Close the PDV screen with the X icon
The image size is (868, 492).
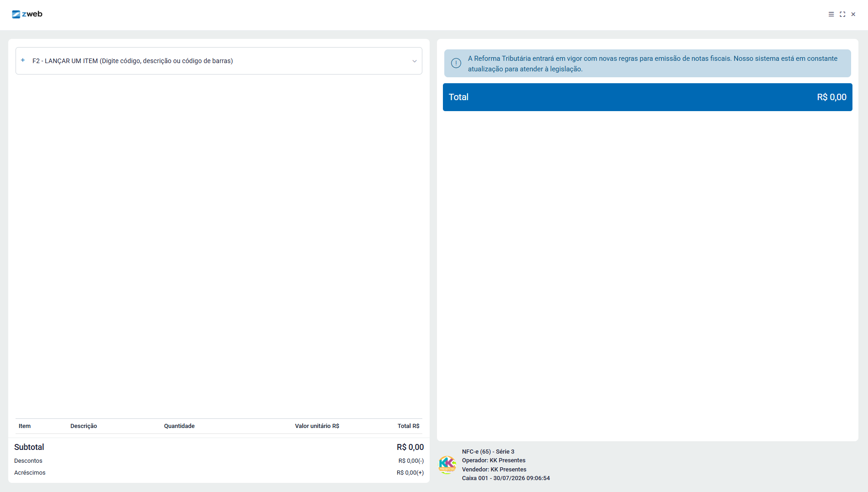pyautogui.click(x=853, y=14)
